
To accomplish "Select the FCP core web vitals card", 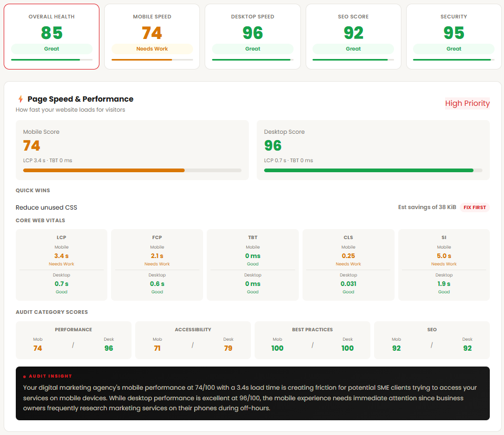I will [157, 265].
